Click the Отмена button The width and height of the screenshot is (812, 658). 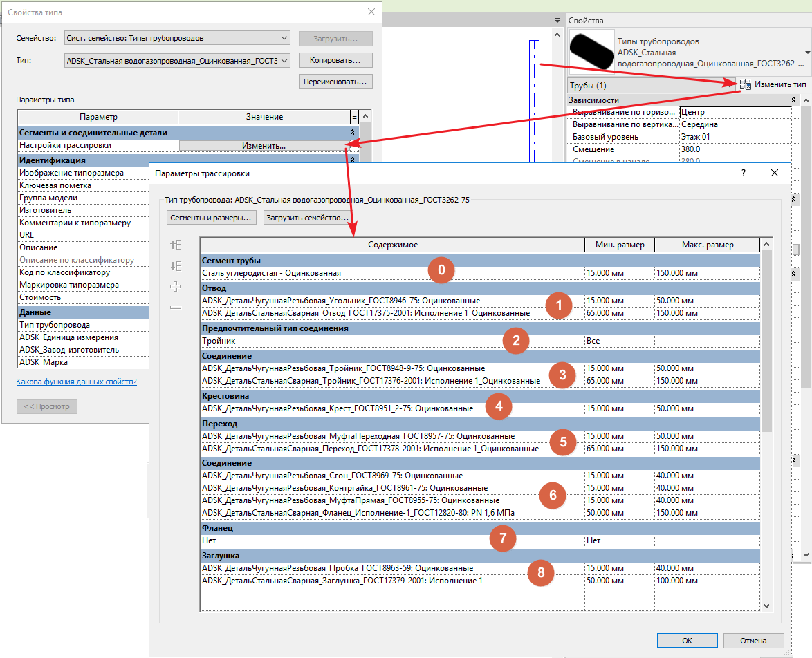[753, 641]
